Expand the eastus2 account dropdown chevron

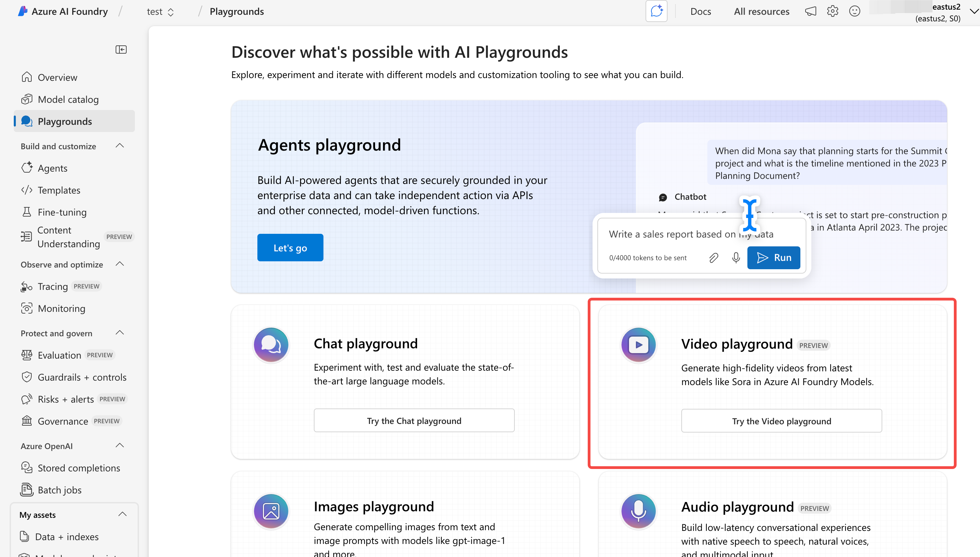pos(973,11)
